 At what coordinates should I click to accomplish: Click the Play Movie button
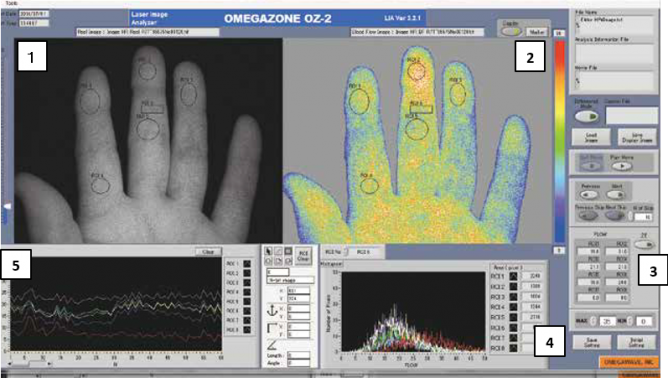[x=622, y=166]
